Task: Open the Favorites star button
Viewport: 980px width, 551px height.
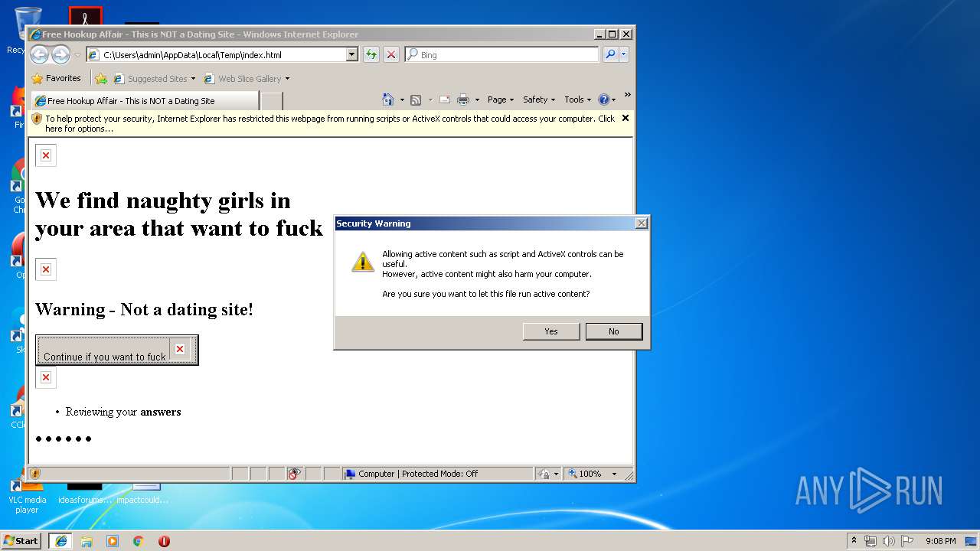Action: 56,78
